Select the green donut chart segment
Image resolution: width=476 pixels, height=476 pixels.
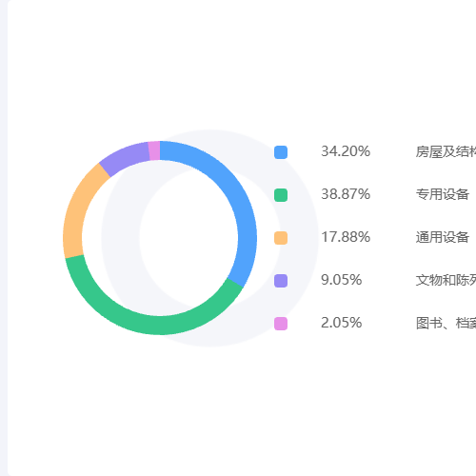(140, 323)
